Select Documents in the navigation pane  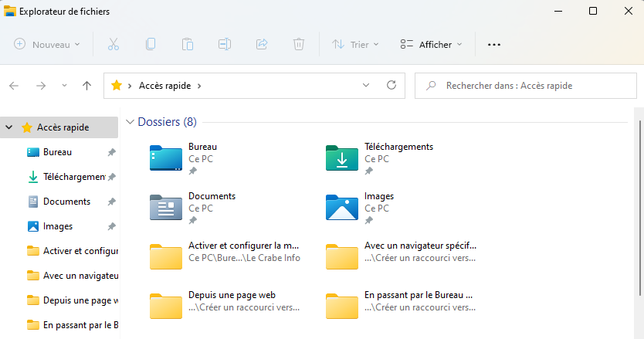[x=59, y=202]
